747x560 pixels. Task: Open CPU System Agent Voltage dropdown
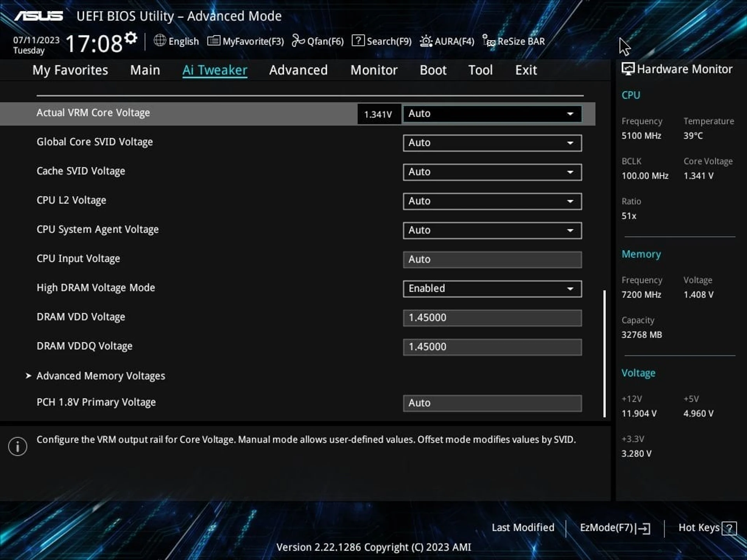click(x=492, y=230)
